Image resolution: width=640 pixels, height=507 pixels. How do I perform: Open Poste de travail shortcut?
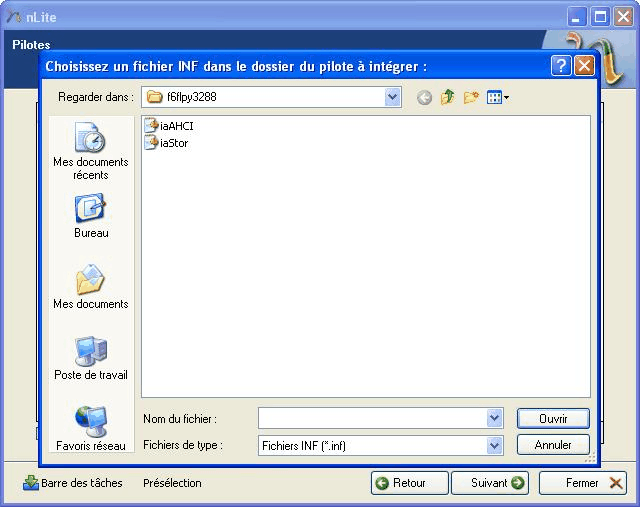click(91, 358)
